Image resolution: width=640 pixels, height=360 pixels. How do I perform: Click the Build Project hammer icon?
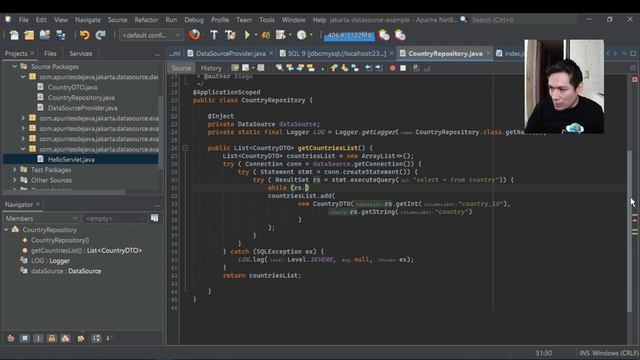(214, 36)
